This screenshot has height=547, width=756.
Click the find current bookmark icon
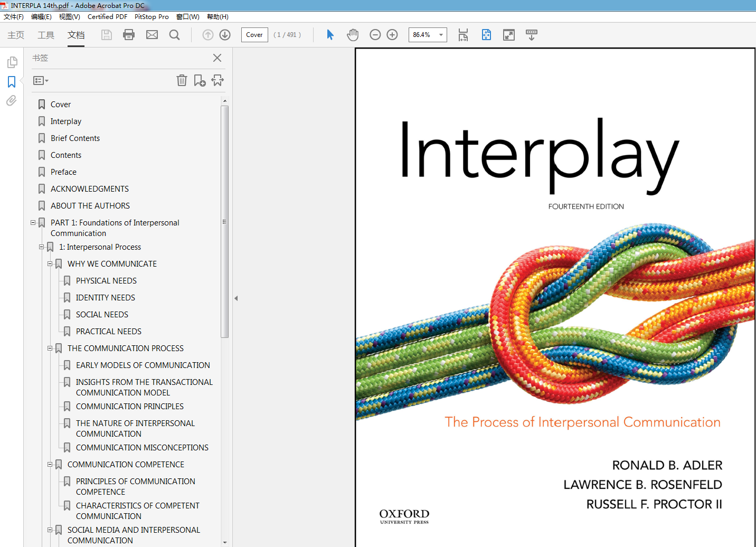tap(218, 80)
